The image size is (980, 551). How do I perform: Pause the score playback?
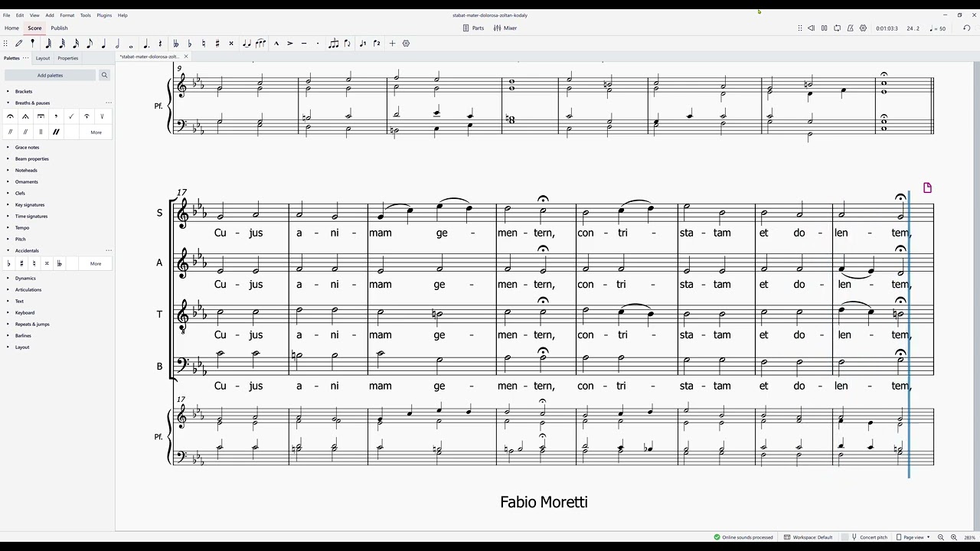coord(824,28)
